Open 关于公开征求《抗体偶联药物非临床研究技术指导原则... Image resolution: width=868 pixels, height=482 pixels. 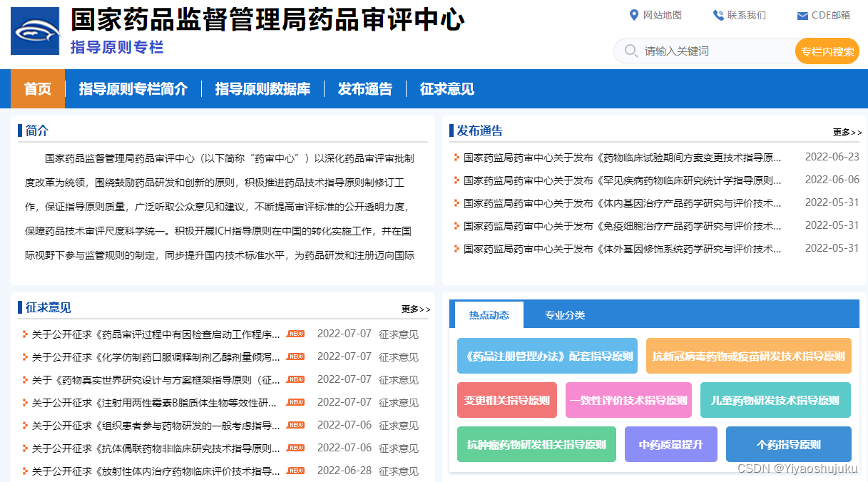coord(156,448)
